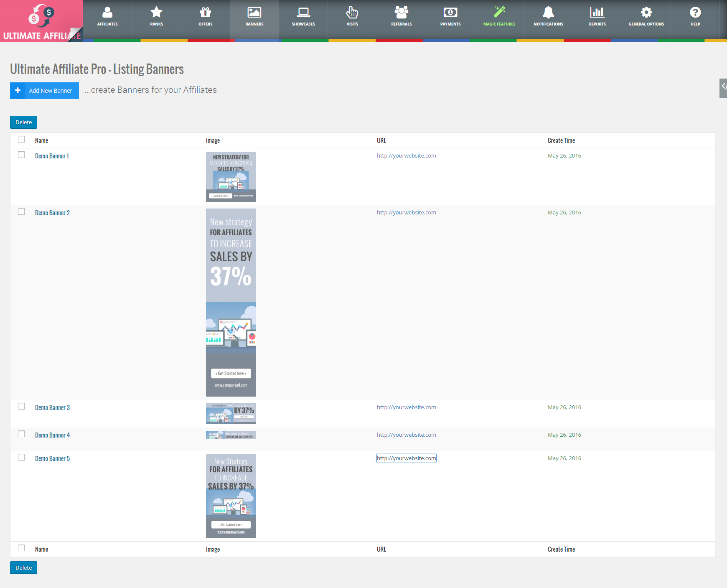
Task: Check the Demo Banner 3 checkbox
Action: point(21,406)
